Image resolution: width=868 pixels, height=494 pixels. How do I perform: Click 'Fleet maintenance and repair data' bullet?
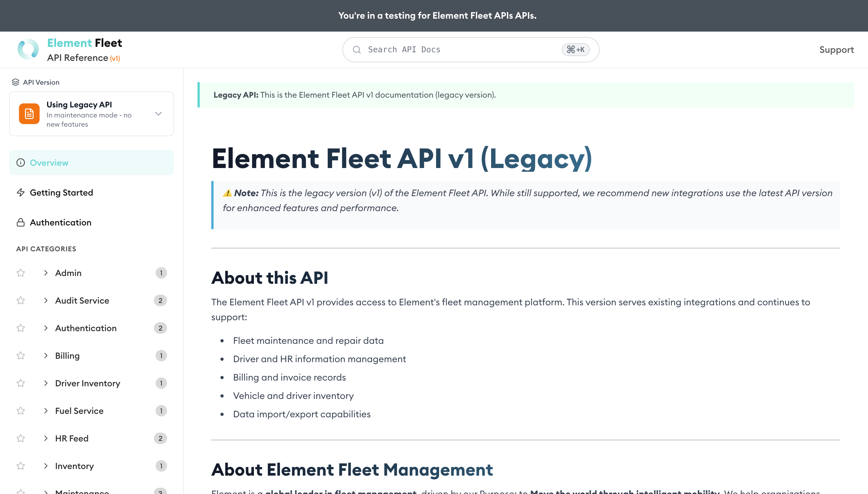click(308, 341)
